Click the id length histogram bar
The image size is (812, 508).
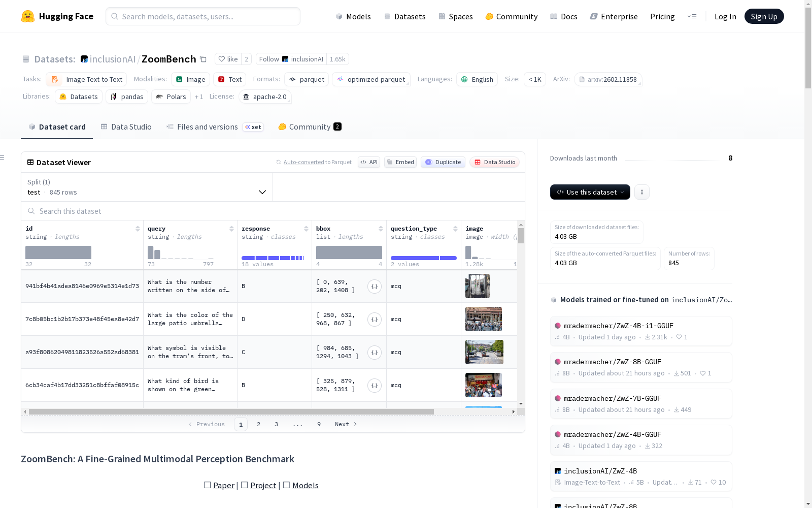58,252
